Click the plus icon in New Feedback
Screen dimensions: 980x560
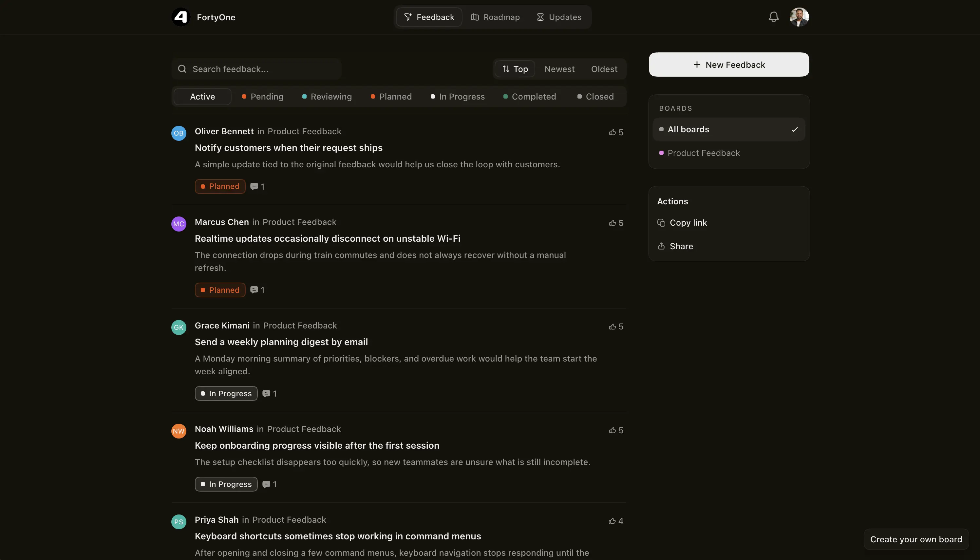tap(697, 65)
